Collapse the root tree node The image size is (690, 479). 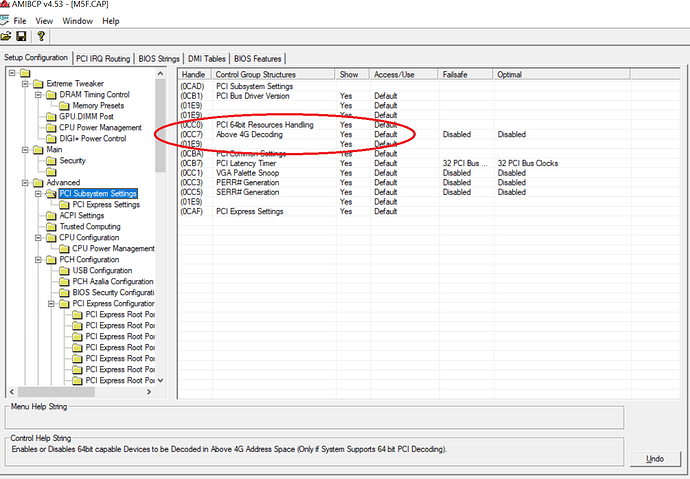point(12,73)
